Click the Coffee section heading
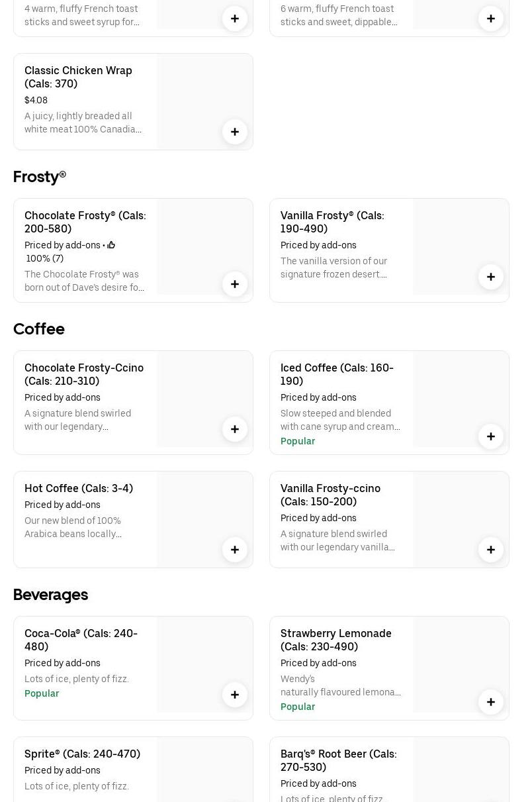532x802 pixels. 39,328
